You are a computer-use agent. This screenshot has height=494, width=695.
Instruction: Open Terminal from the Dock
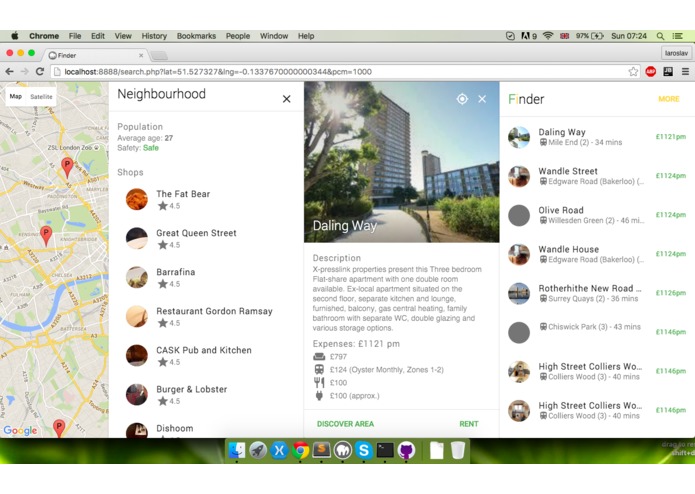385,451
